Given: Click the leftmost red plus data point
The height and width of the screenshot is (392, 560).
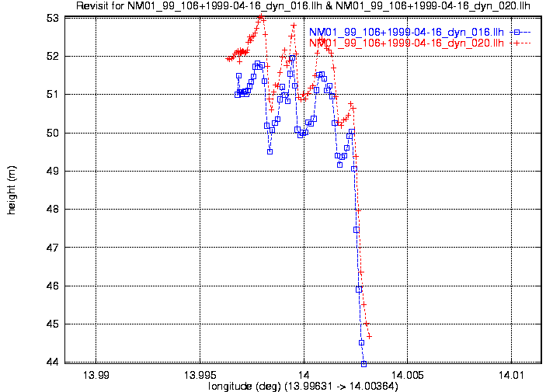Looking at the screenshot, I should pos(228,58).
